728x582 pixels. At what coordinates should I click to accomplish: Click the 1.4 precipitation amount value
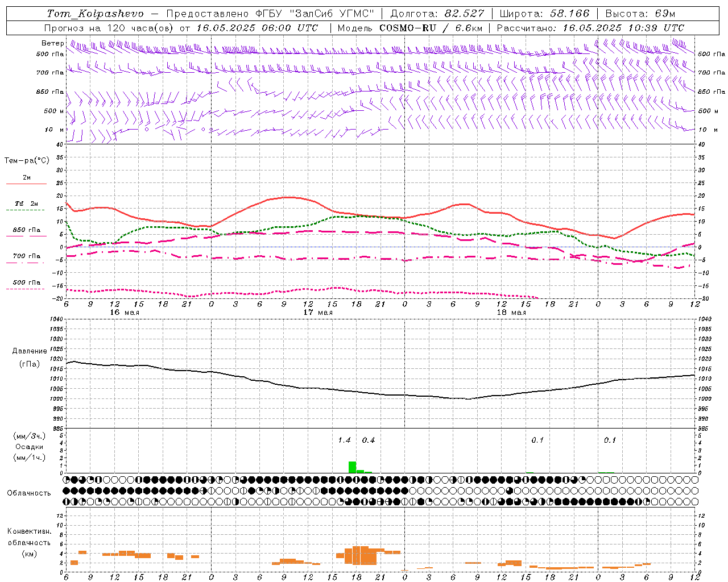coord(344,440)
